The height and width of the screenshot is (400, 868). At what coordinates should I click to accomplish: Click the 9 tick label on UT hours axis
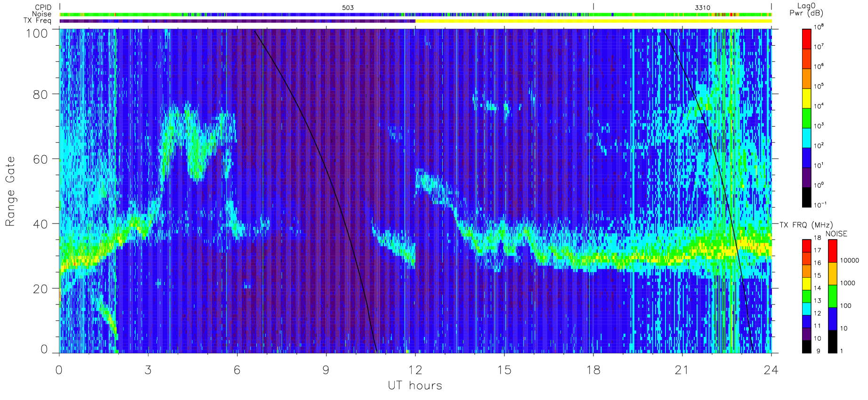pos(326,370)
